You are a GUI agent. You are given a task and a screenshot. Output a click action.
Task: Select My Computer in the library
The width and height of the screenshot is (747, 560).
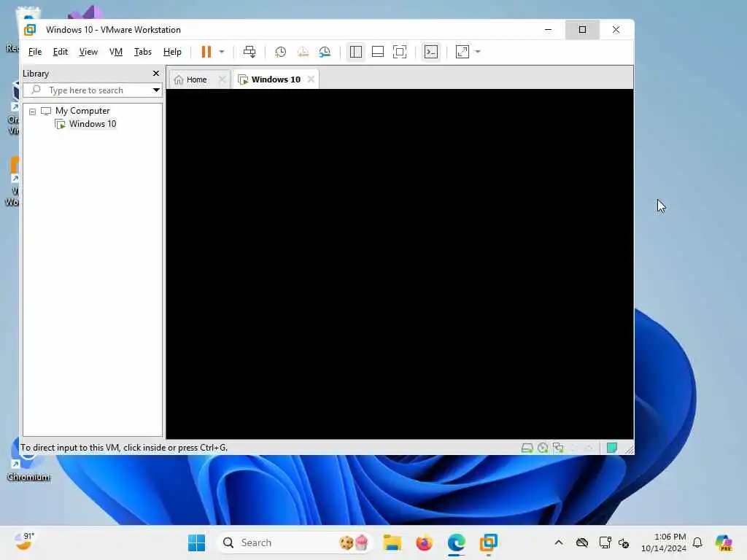tap(82, 111)
